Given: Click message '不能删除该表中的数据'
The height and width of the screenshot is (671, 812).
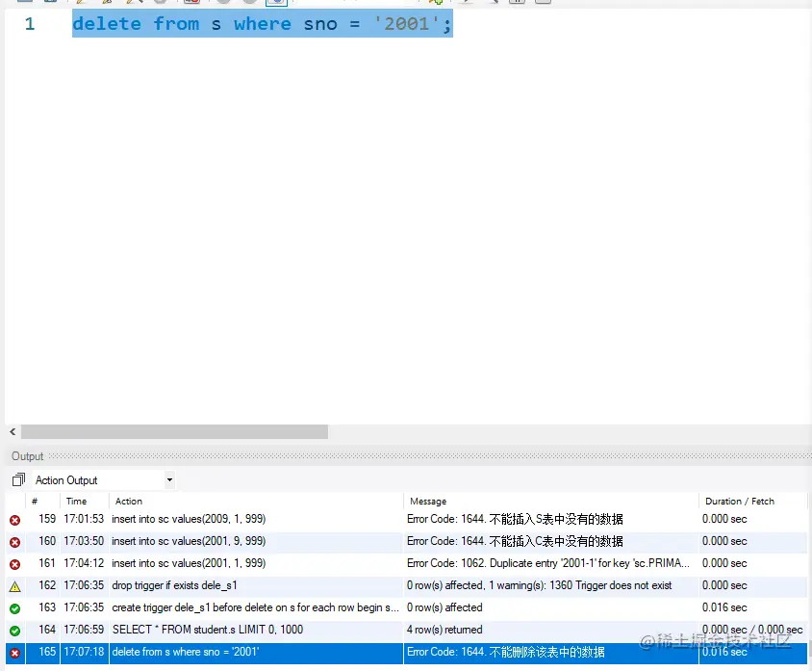Looking at the screenshot, I should pos(546,652).
